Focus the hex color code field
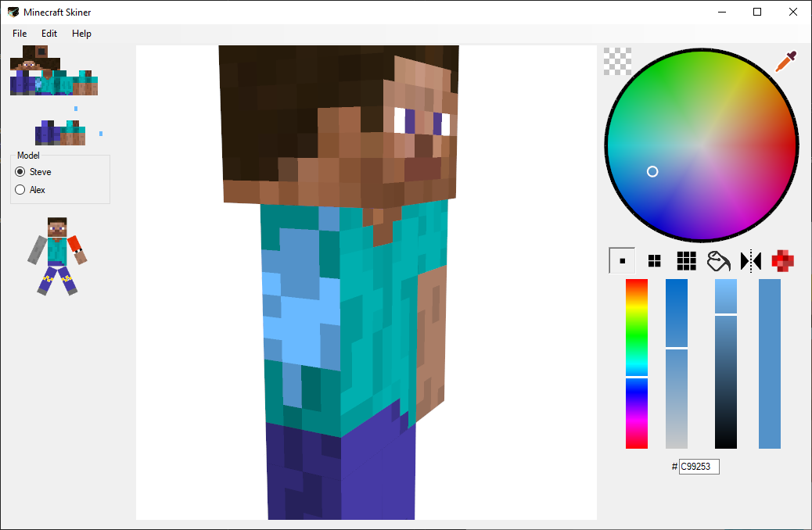Screen dimensions: 812x530 [699, 467]
